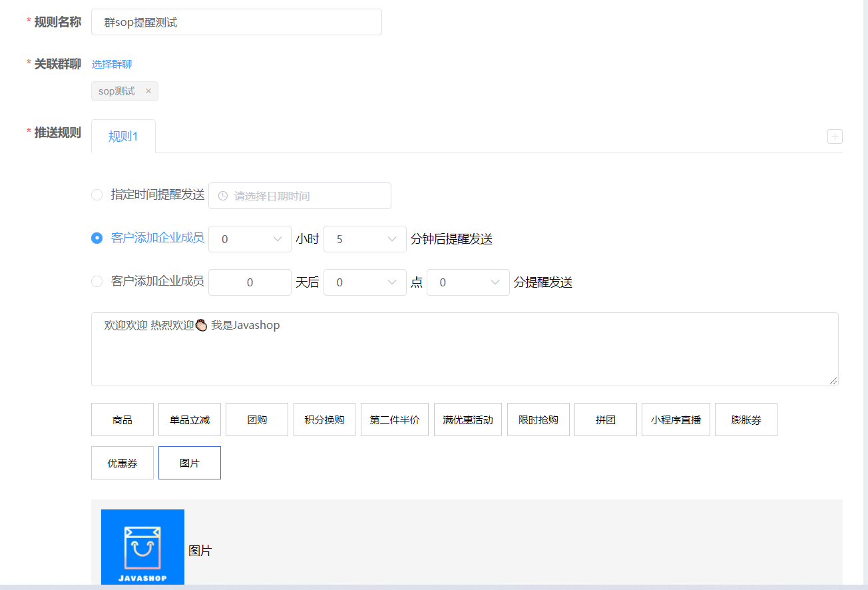Click the 第二件半价 button
Screen dimensions: 868x590
coord(395,420)
